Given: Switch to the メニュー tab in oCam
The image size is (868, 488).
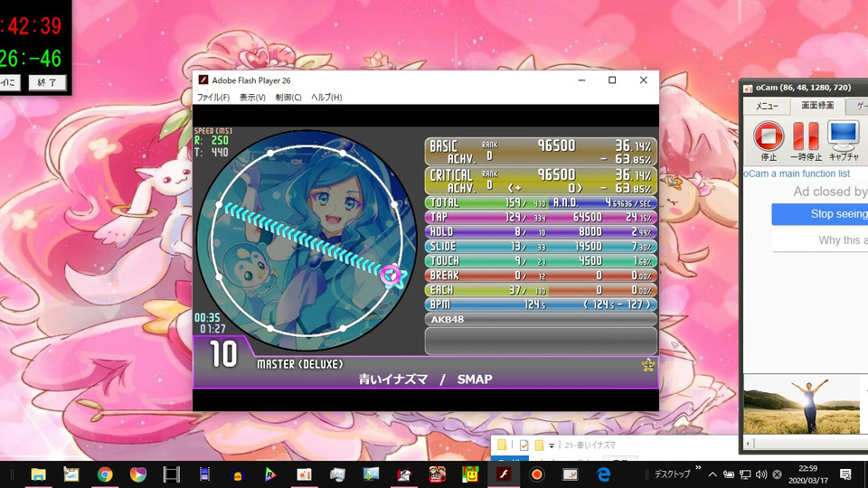Looking at the screenshot, I should [x=767, y=106].
